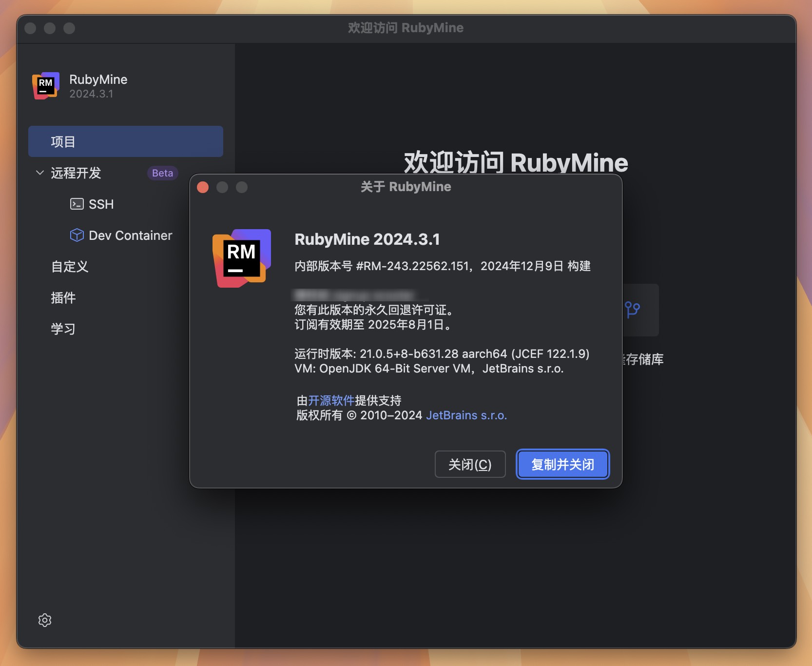
Task: Close the About dialog with red button
Action: click(x=203, y=187)
